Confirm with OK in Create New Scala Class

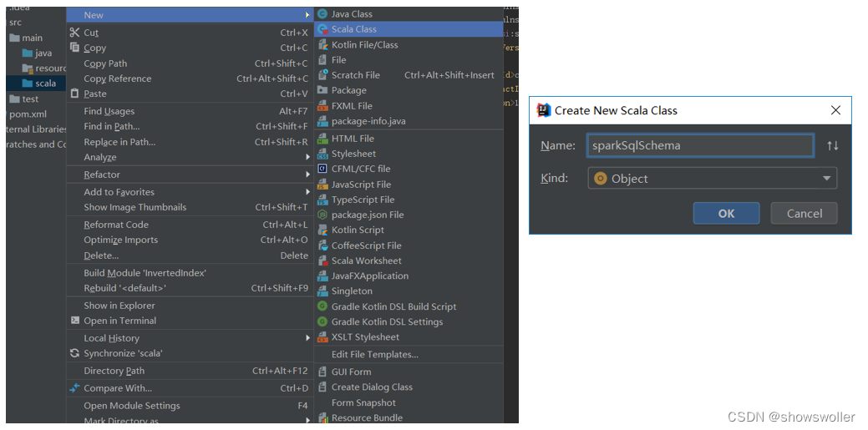coord(726,214)
